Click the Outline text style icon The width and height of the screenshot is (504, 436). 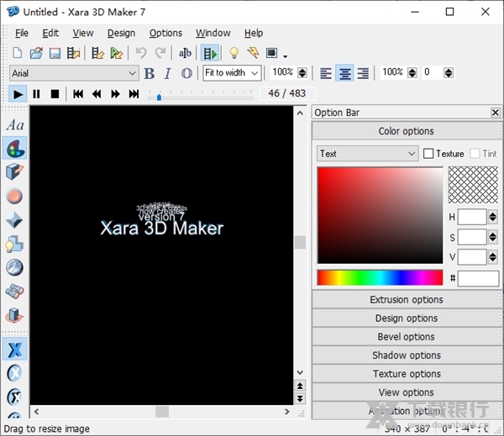pos(186,73)
